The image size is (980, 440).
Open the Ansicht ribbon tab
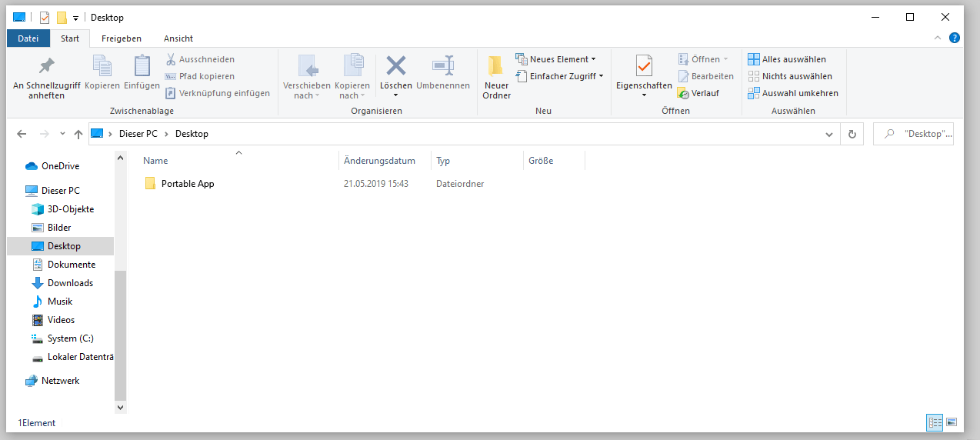[x=178, y=38]
